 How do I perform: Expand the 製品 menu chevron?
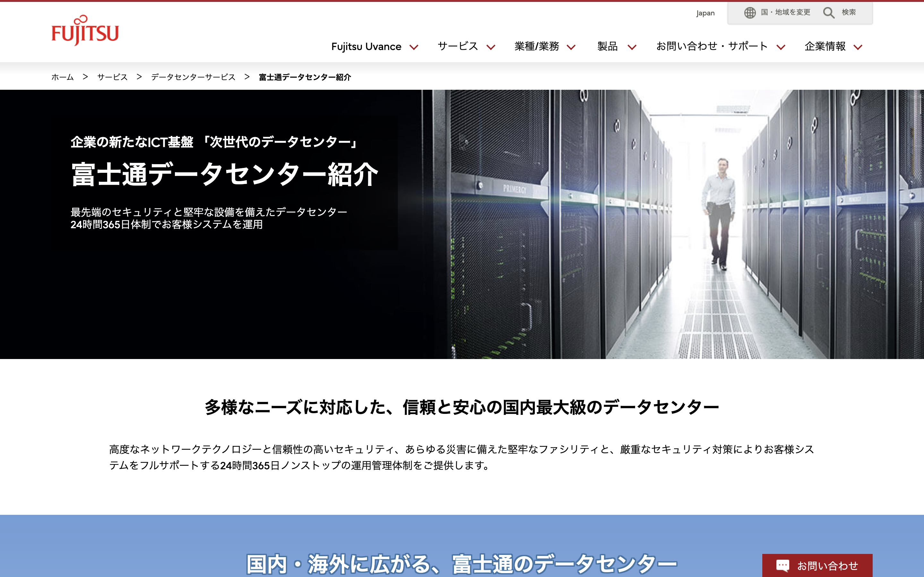pos(632,47)
